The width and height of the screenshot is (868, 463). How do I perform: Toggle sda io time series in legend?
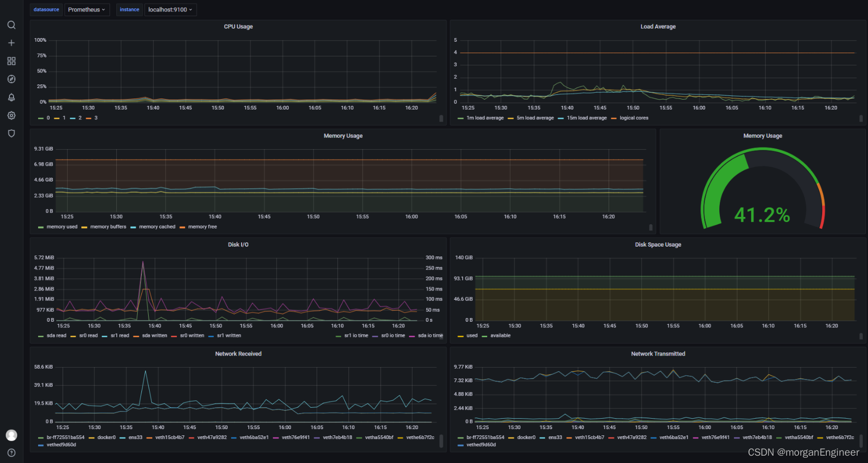pos(430,336)
